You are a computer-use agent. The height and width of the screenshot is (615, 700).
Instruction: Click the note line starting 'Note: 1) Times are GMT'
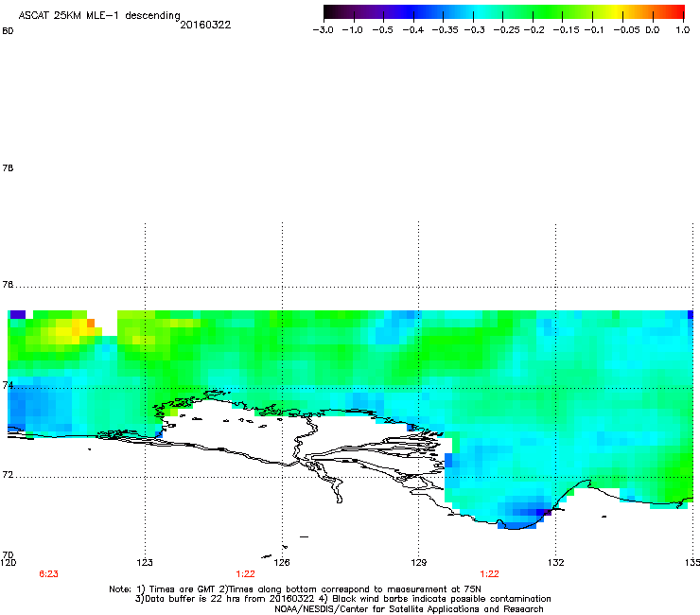click(x=295, y=589)
